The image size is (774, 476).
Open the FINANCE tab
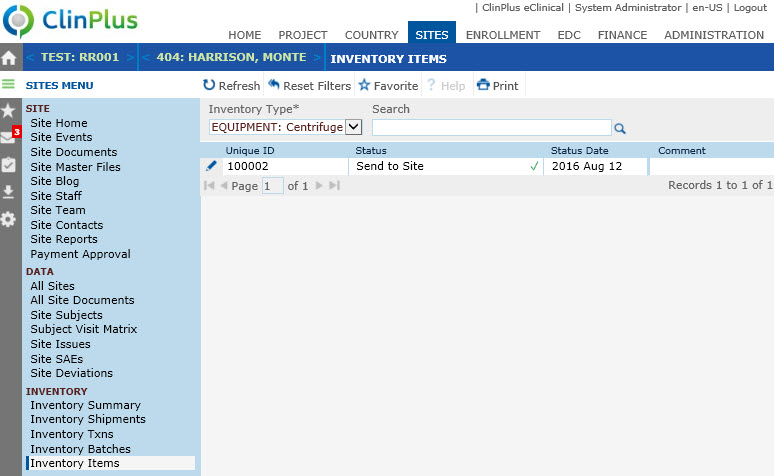point(622,35)
